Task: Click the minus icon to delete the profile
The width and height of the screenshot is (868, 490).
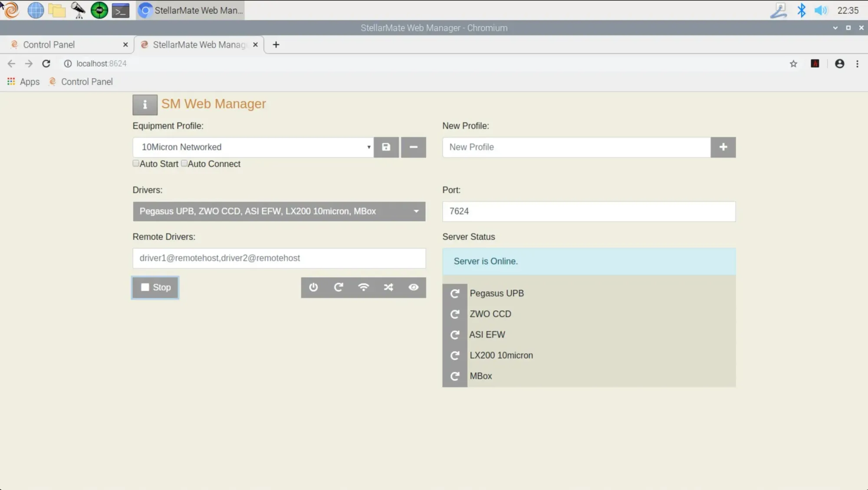Action: (x=413, y=147)
